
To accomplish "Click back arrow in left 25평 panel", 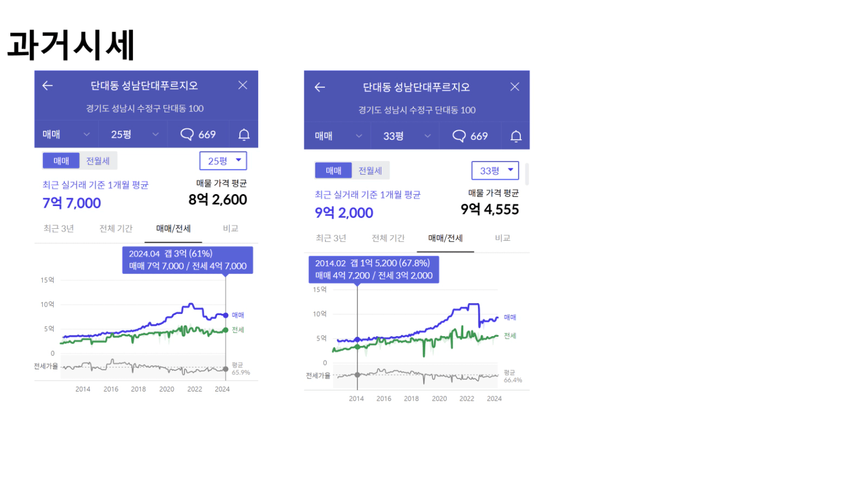I will pyautogui.click(x=47, y=86).
